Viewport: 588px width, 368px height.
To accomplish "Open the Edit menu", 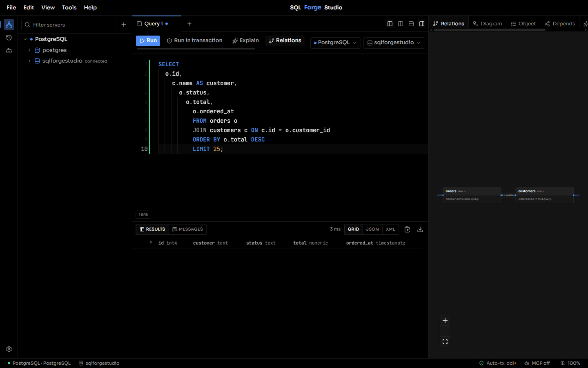I will coord(29,7).
